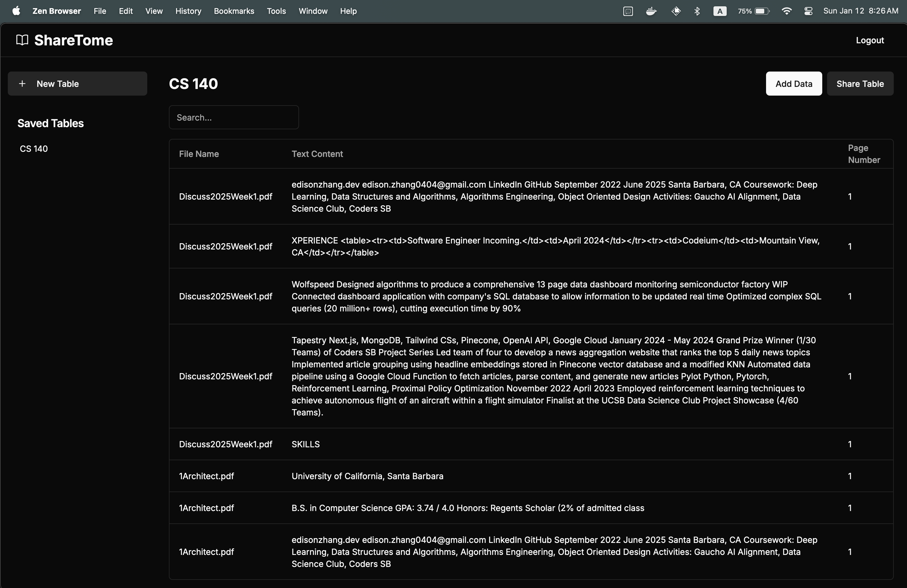Open the Apple menu icon
The height and width of the screenshot is (588, 907).
(16, 11)
